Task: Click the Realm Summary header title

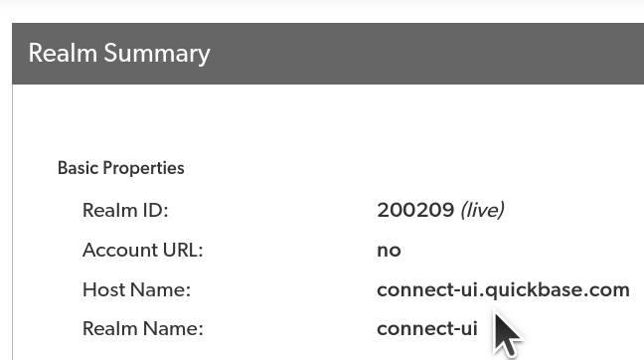Action: (119, 54)
